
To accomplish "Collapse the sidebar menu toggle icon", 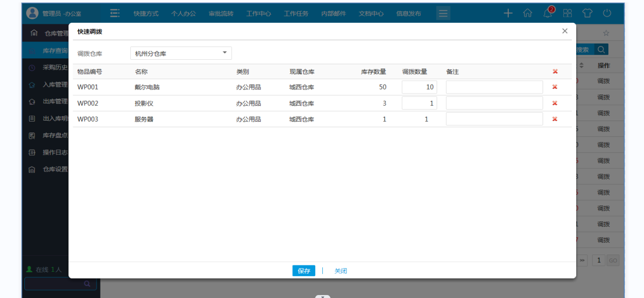I will click(114, 13).
